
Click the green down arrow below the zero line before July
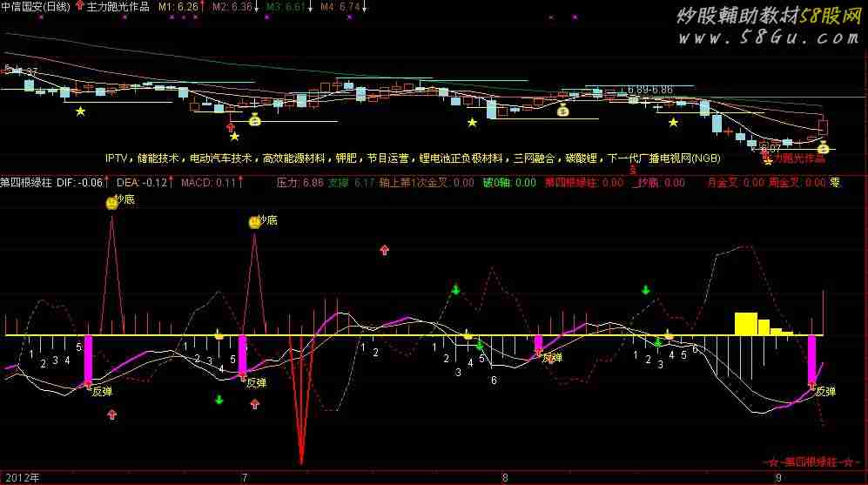coord(219,399)
